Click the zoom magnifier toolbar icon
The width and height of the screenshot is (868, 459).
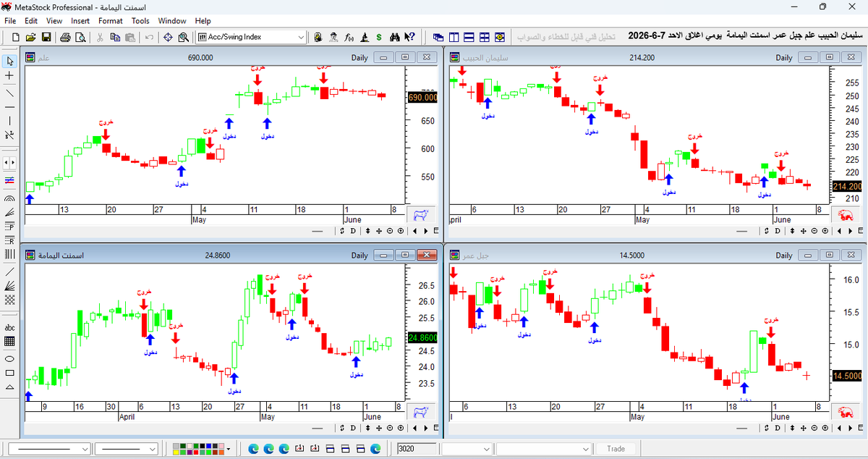pyautogui.click(x=184, y=37)
